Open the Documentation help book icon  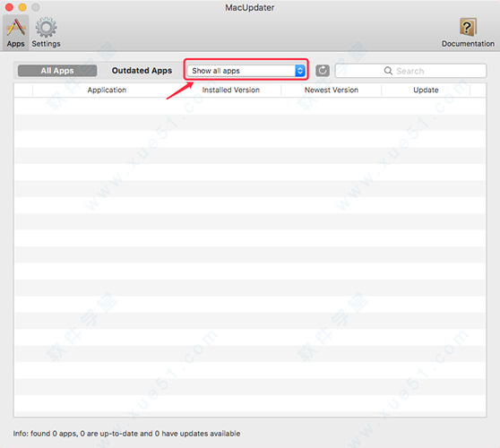coord(468,27)
